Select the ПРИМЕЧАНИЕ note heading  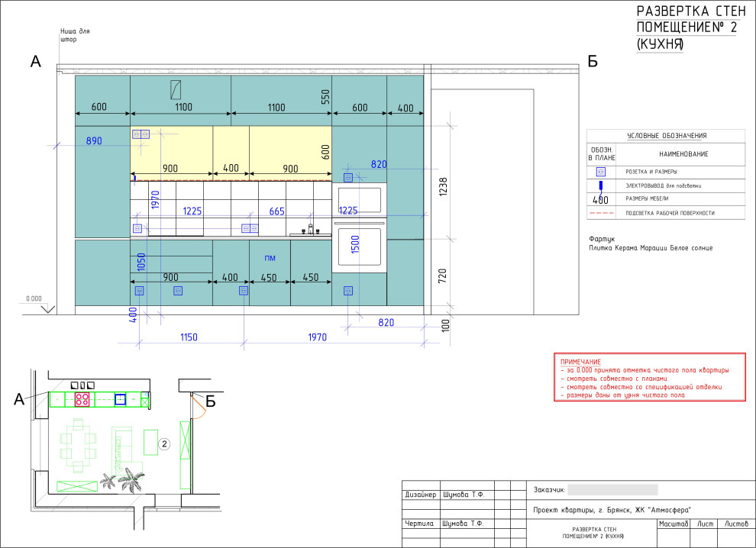[x=580, y=361]
